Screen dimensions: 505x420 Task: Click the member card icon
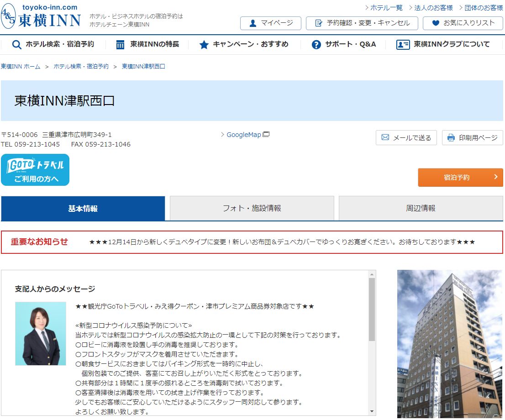(x=403, y=44)
